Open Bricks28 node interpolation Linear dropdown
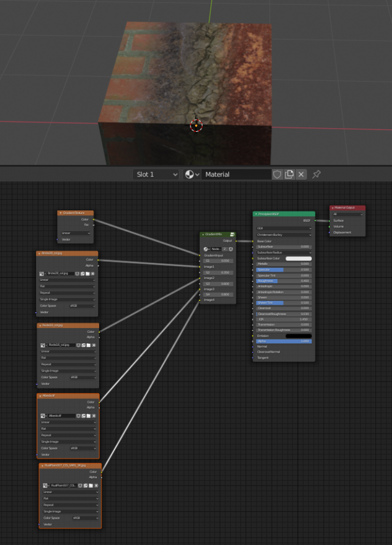The width and height of the screenshot is (392, 545). [67, 280]
